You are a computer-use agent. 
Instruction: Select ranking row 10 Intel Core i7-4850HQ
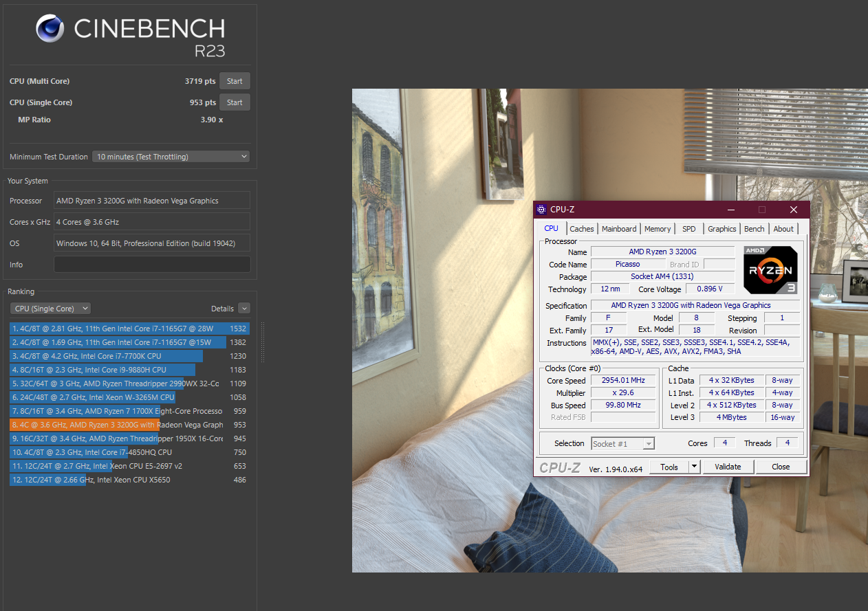[x=129, y=452]
